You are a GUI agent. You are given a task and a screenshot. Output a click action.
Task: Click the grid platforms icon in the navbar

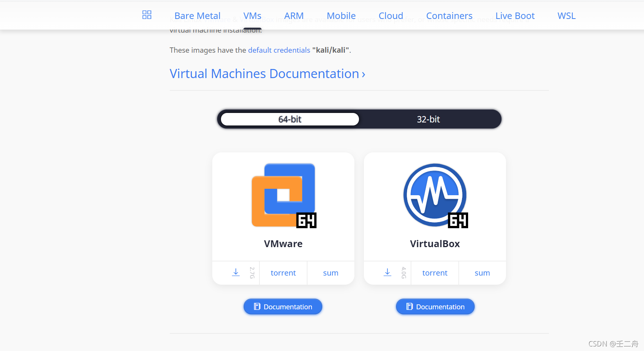point(147,15)
